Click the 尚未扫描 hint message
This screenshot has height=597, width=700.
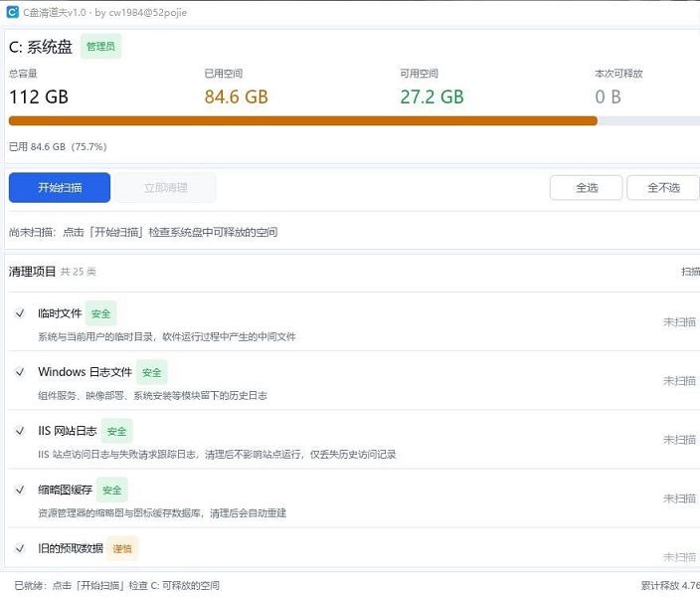tap(143, 232)
